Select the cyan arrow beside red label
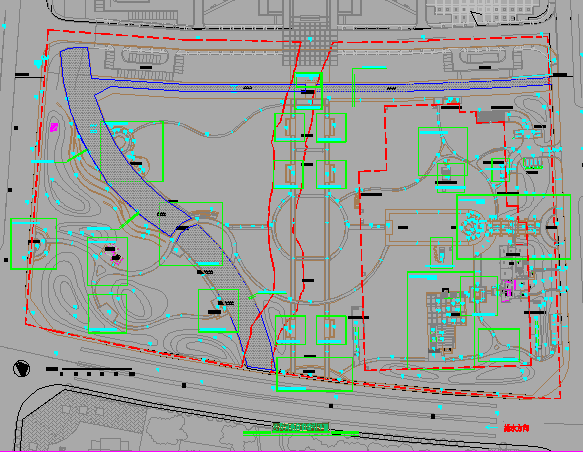583x452 pixels. click(492, 427)
